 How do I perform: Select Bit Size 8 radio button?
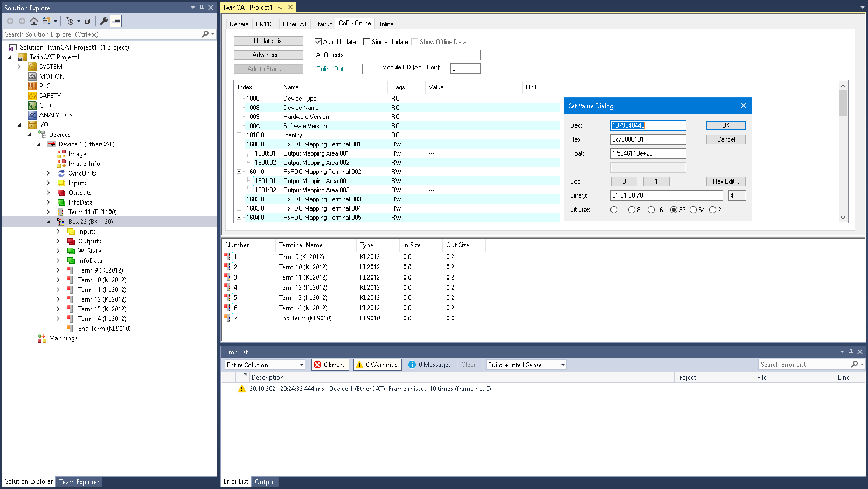[x=631, y=210]
